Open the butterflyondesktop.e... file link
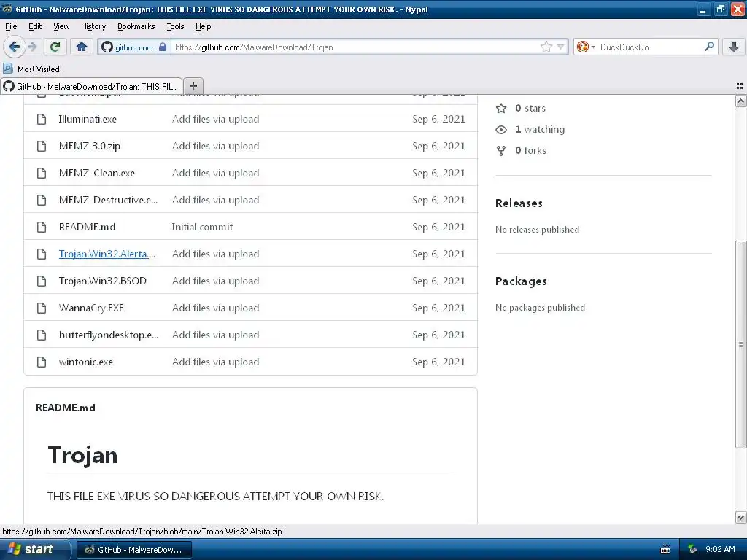 click(x=109, y=335)
